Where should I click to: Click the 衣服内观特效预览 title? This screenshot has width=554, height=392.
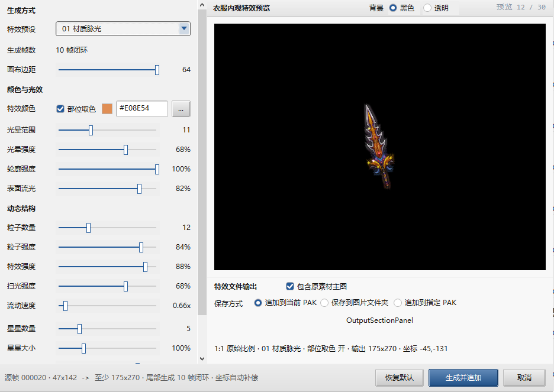click(x=241, y=8)
